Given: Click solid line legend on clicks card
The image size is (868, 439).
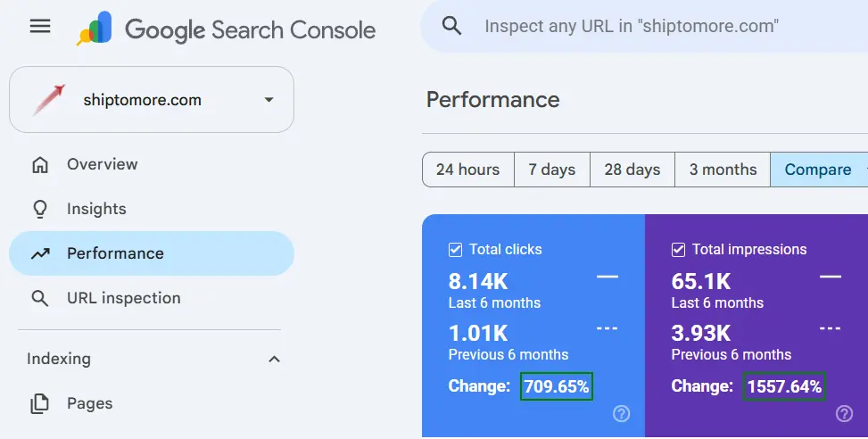Looking at the screenshot, I should click(x=608, y=277).
